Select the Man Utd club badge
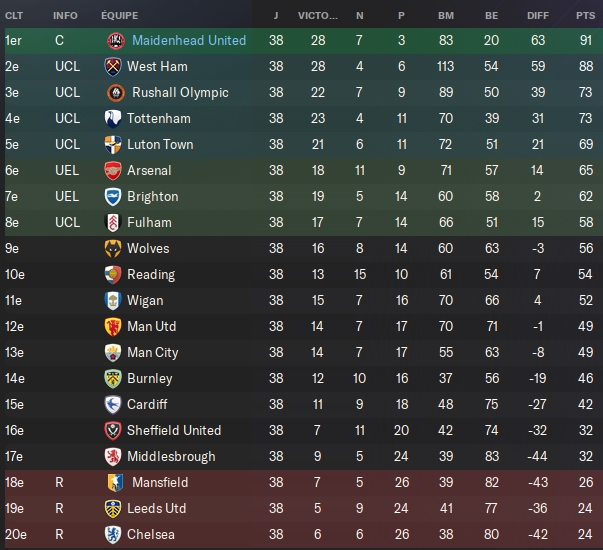Viewport: 603px width, 550px height. (x=114, y=327)
